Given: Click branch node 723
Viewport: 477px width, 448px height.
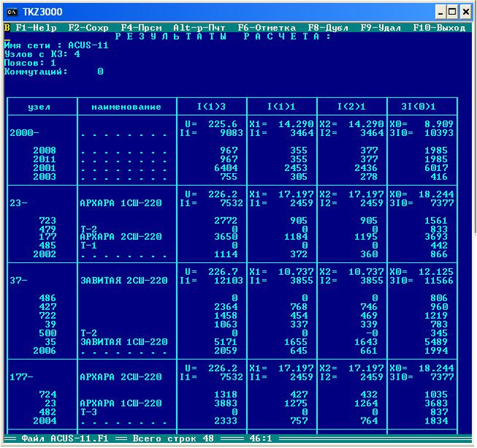Looking at the screenshot, I should 48,221.
